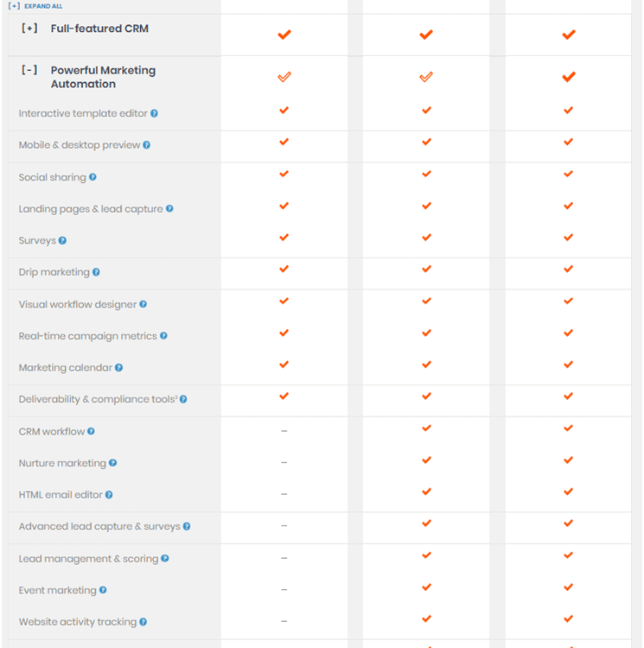Viewport: 644px width, 648px height.
Task: Click help icon next to Interactive template editor
Action: pos(154,113)
